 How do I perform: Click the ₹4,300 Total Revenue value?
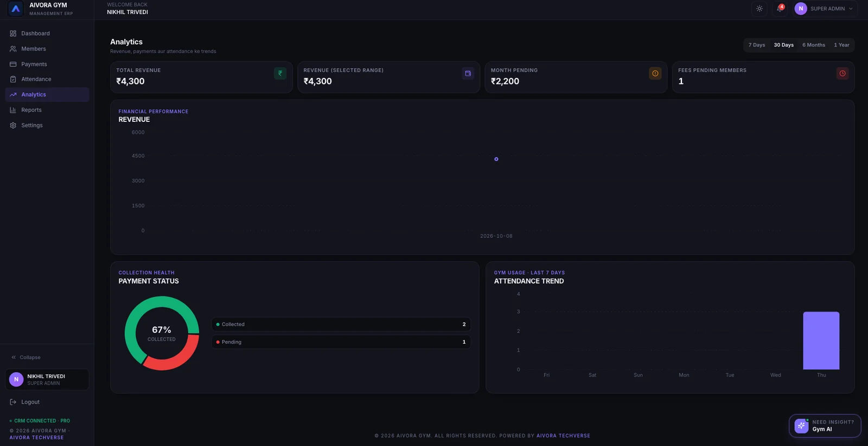click(x=130, y=81)
